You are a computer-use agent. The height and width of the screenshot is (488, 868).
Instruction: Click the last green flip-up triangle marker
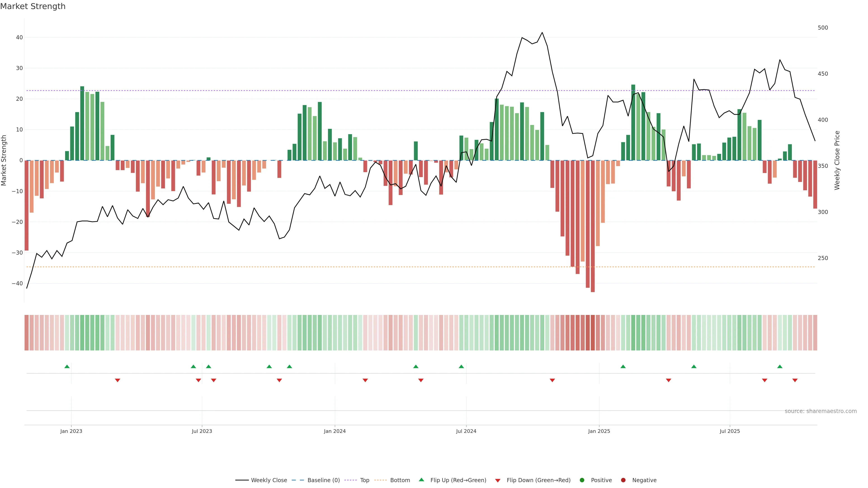pyautogui.click(x=780, y=366)
